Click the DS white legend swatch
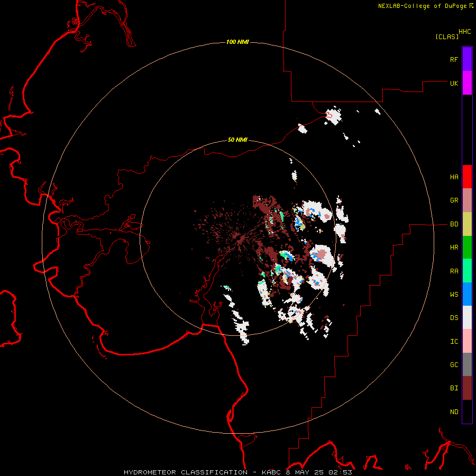The height and width of the screenshot is (476, 476). point(467,317)
